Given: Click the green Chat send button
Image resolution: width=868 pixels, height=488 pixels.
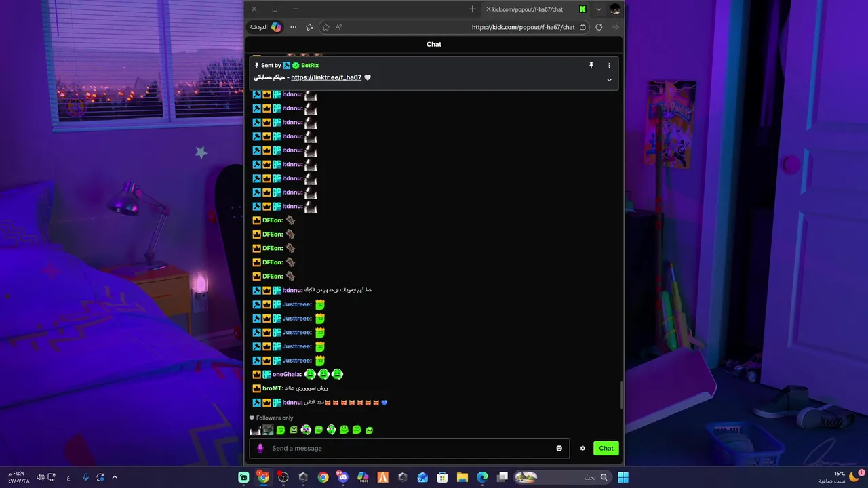Looking at the screenshot, I should click(x=606, y=448).
